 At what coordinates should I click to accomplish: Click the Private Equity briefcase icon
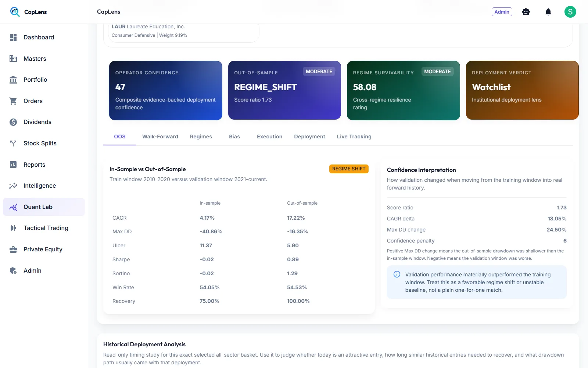point(13,250)
